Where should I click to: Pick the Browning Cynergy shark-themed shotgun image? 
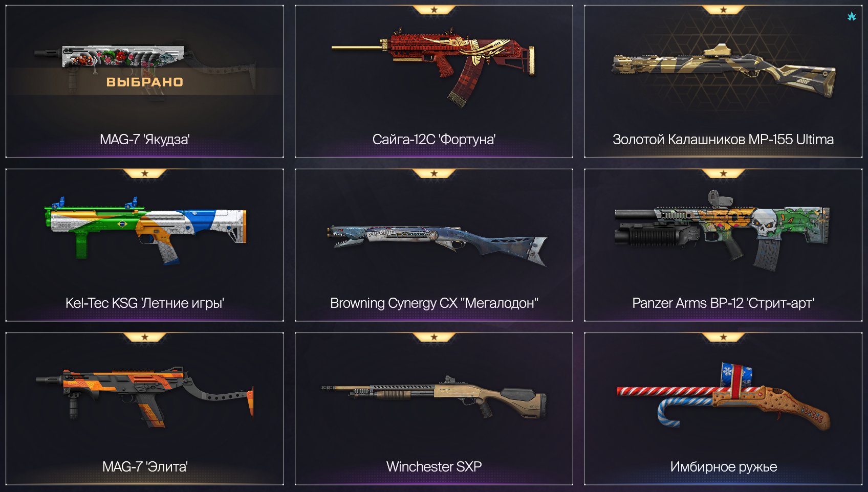[x=438, y=244]
